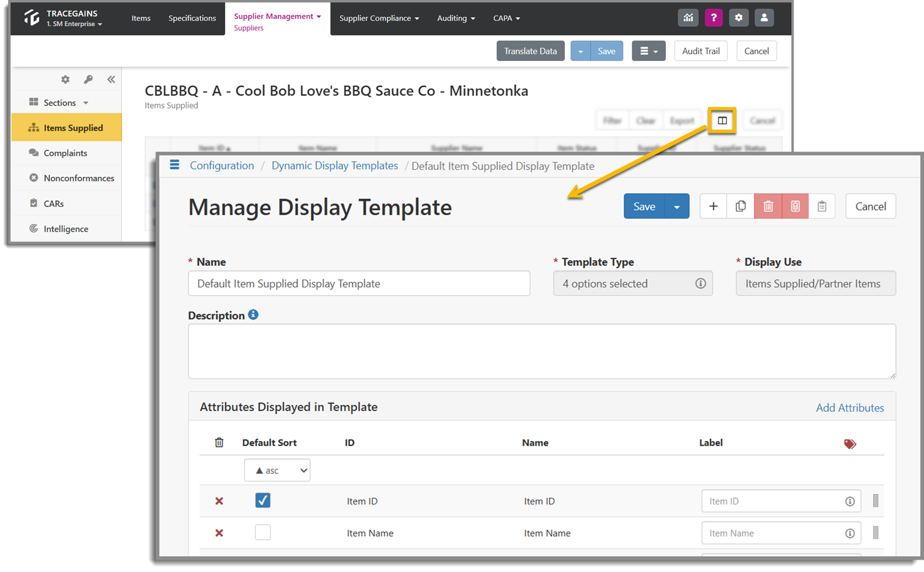The width and height of the screenshot is (924, 572).
Task: Click the Display Use field
Action: click(x=816, y=284)
